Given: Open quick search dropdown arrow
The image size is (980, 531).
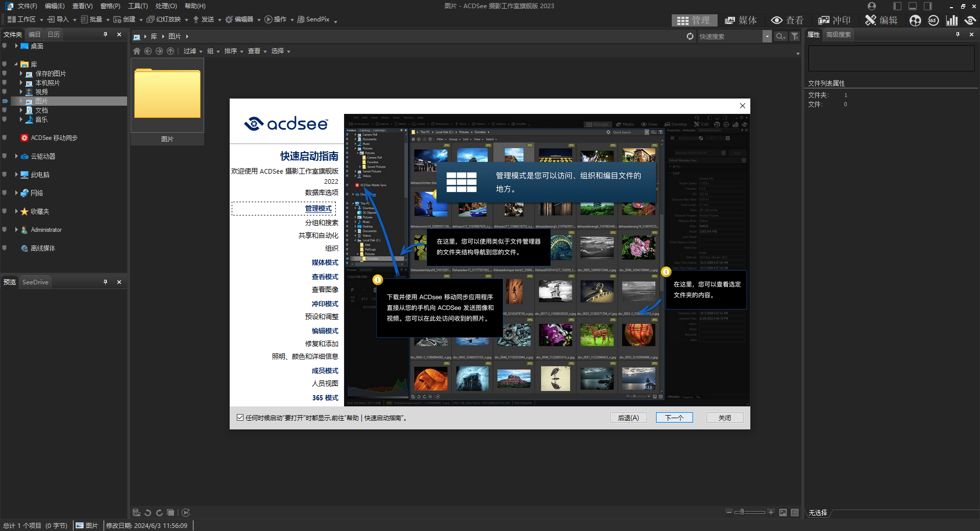Looking at the screenshot, I should (x=767, y=36).
